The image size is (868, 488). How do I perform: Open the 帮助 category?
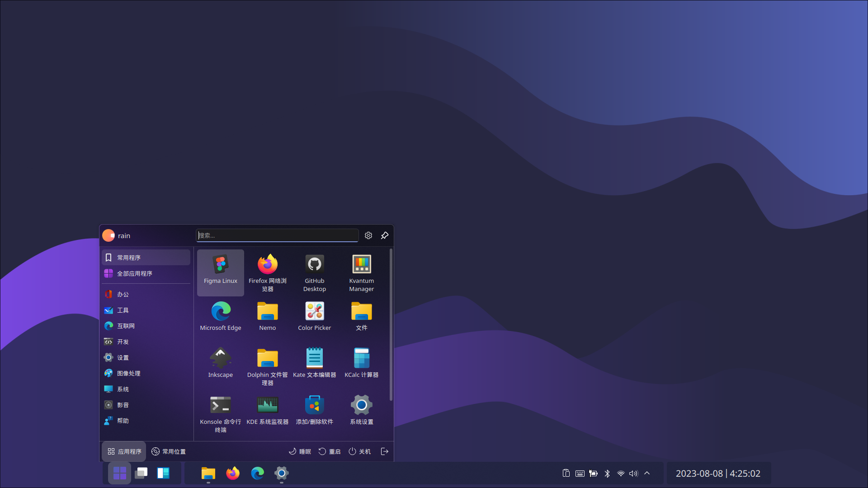tap(146, 421)
